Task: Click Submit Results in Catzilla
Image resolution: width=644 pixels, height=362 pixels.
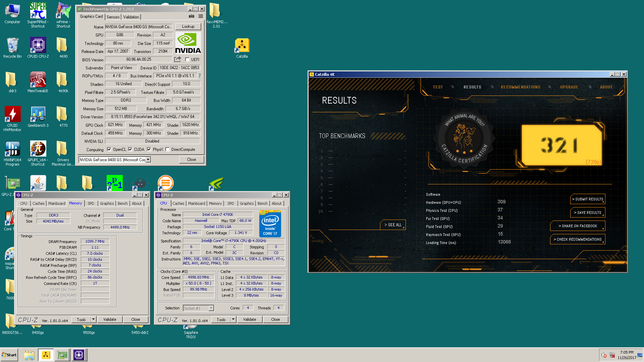Action: 588,199
